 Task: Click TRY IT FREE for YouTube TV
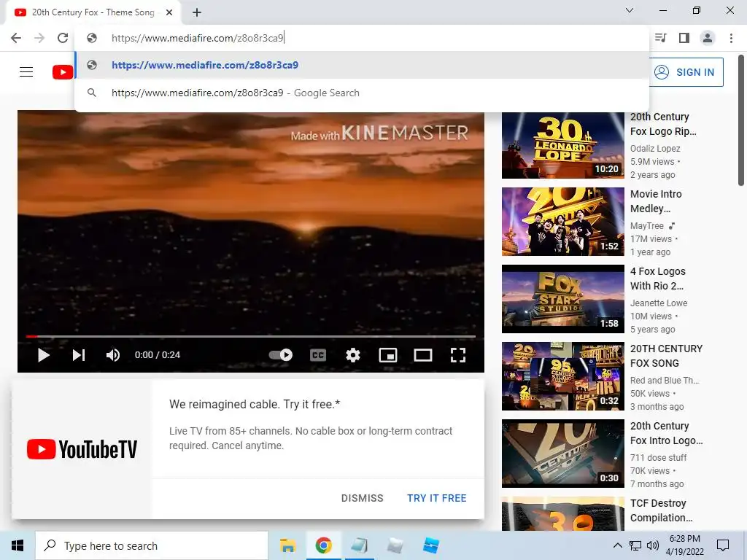437,498
